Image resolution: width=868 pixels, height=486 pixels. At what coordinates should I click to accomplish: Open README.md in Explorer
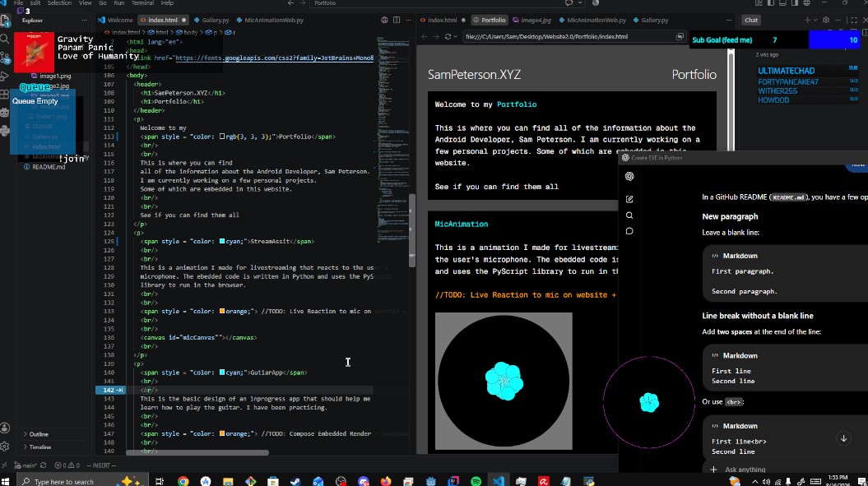(49, 167)
